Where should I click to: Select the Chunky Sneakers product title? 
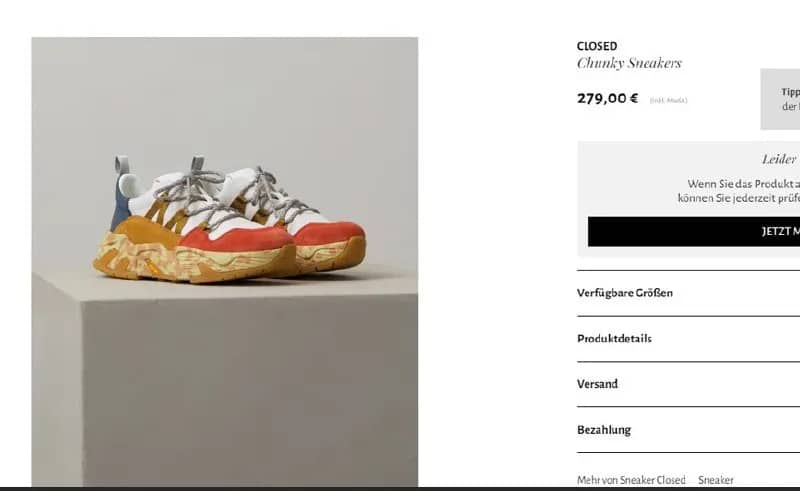629,63
